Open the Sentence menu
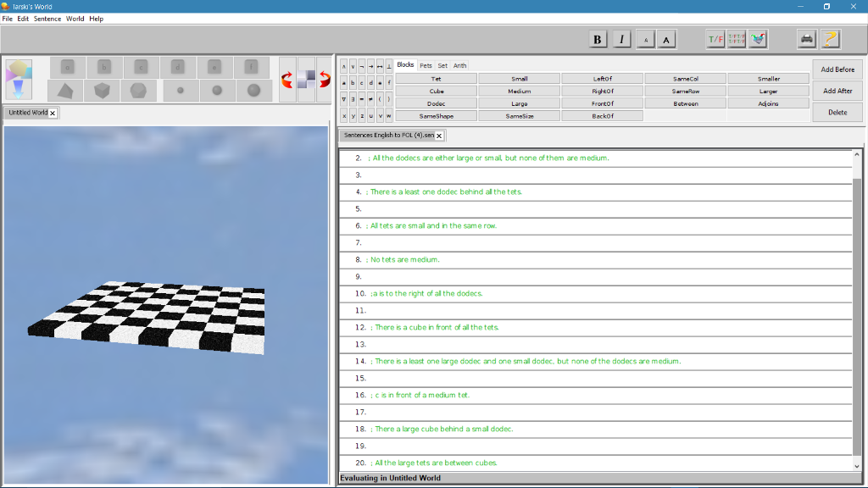 47,18
